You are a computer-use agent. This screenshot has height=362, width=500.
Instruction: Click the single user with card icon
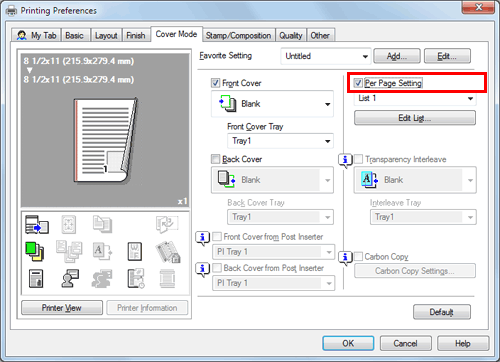click(x=70, y=279)
